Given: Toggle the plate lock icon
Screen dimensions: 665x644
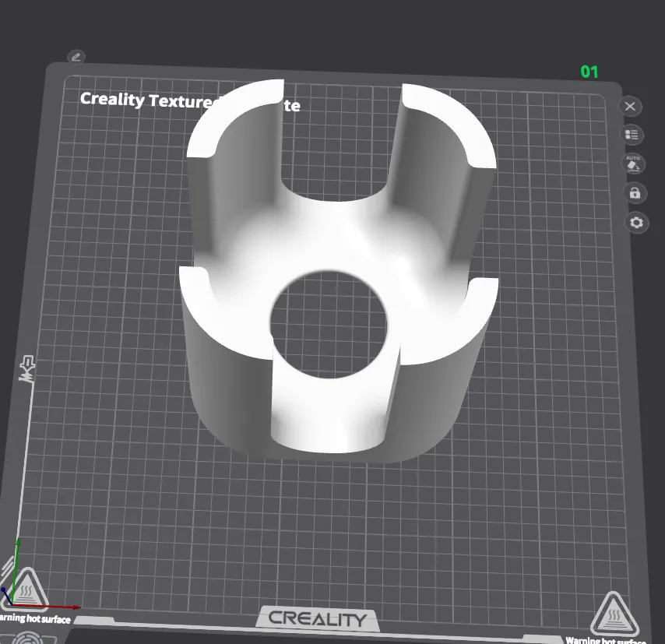Looking at the screenshot, I should click(634, 193).
